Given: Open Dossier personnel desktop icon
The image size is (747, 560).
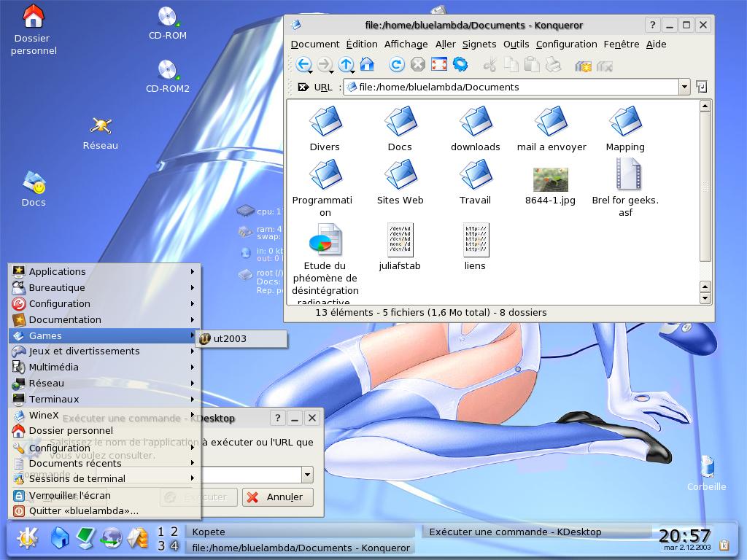Looking at the screenshot, I should [x=34, y=29].
